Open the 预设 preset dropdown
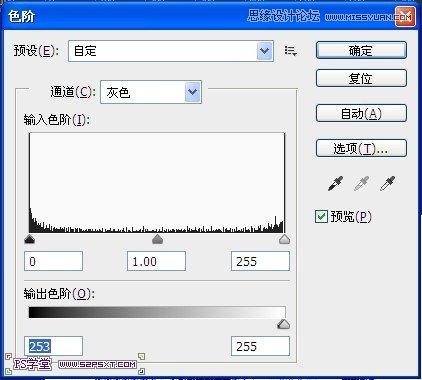 click(171, 51)
